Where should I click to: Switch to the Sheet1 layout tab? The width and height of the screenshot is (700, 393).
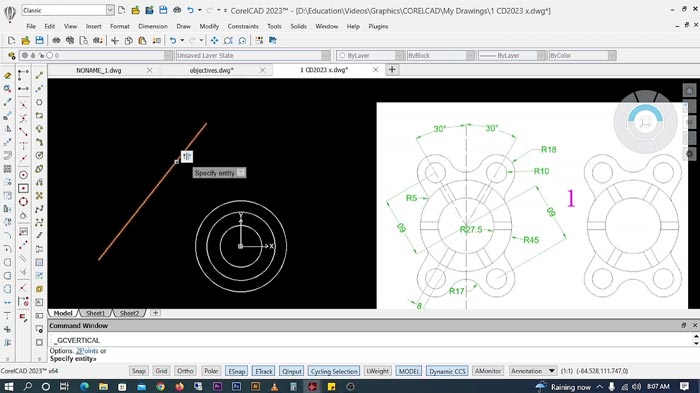click(95, 313)
